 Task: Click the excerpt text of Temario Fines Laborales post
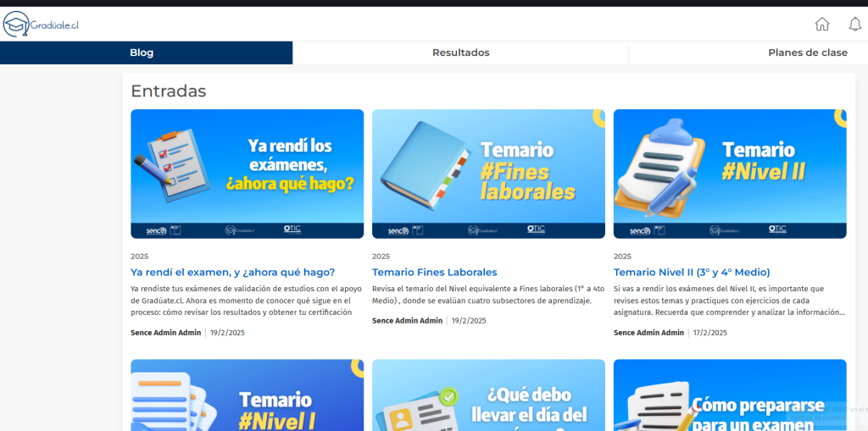[x=487, y=295]
